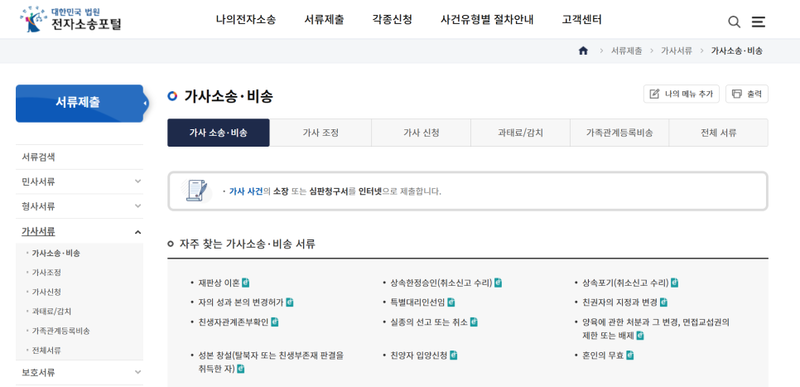Viewport: 800px width, 387px height.
Task: Open 서류제출 top menu
Action: pyautogui.click(x=324, y=20)
